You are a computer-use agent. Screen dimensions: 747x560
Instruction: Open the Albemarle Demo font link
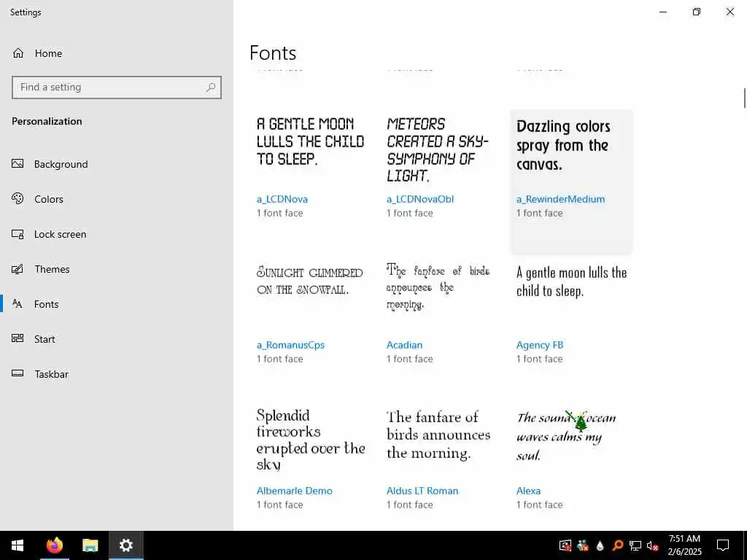pos(295,491)
